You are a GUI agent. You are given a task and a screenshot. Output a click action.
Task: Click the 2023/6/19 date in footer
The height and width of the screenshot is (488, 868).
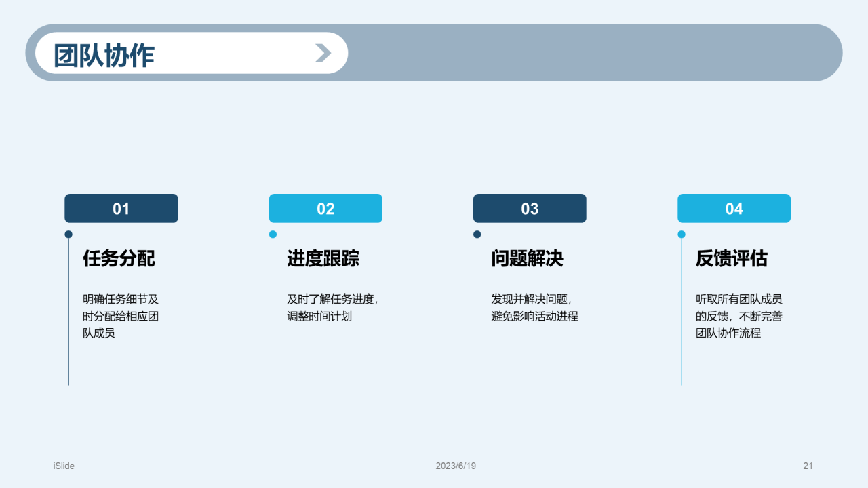[x=456, y=466]
